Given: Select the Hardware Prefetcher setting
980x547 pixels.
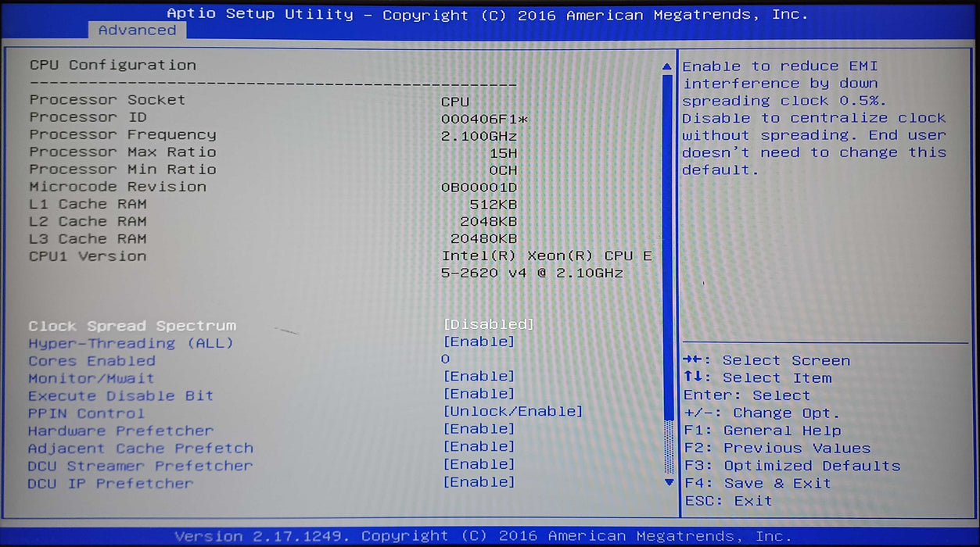Looking at the screenshot, I should click(120, 431).
